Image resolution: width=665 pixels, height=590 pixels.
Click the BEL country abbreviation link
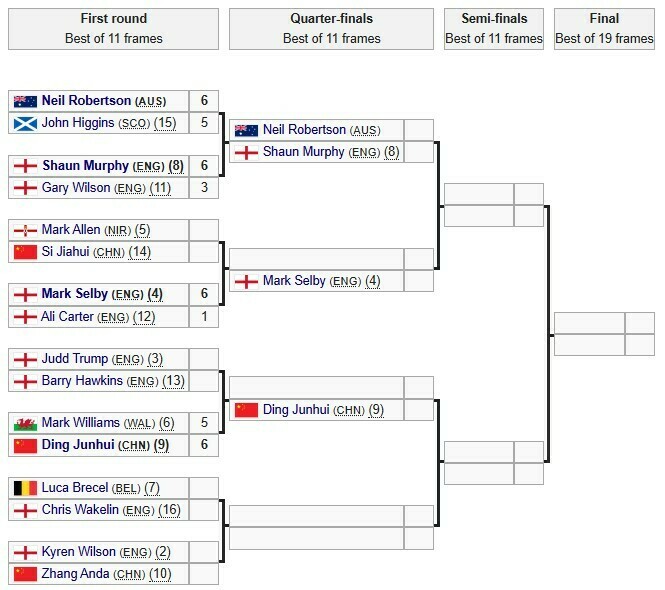[127, 488]
